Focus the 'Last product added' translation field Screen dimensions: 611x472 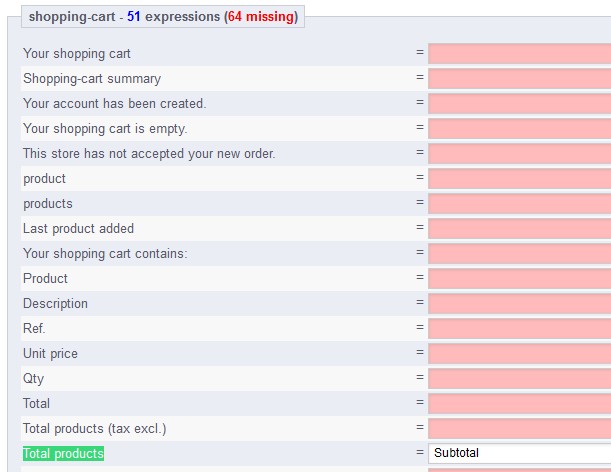[x=519, y=229]
